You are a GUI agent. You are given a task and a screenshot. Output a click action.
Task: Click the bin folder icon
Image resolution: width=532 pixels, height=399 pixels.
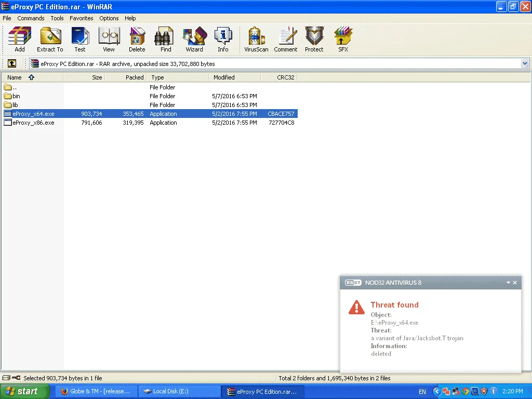click(8, 96)
